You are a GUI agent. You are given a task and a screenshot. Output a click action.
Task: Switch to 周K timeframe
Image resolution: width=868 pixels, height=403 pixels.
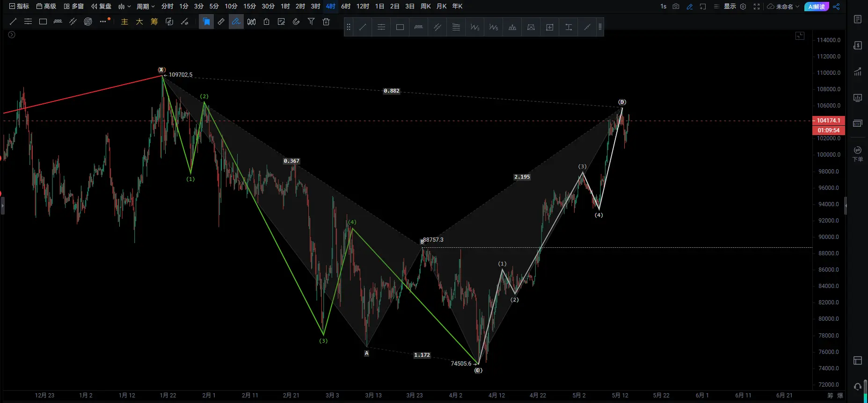[x=426, y=6]
